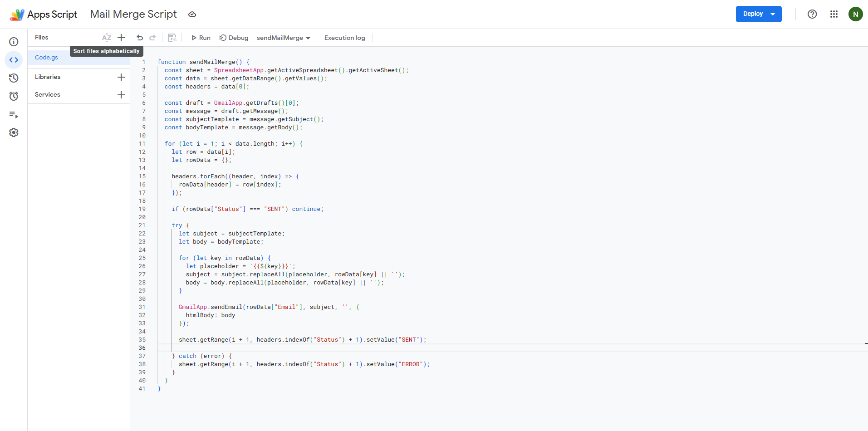Add a library with plus button
This screenshot has width=868, height=431.
[121, 77]
